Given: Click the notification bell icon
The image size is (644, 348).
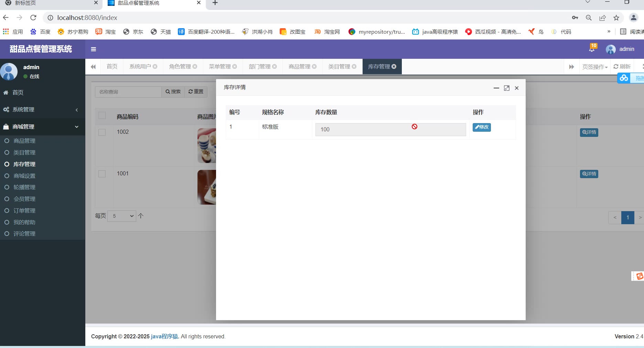Looking at the screenshot, I should (x=592, y=49).
